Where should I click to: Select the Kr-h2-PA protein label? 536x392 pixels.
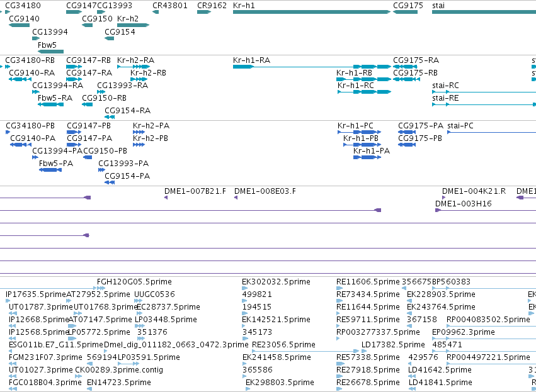pyautogui.click(x=151, y=126)
